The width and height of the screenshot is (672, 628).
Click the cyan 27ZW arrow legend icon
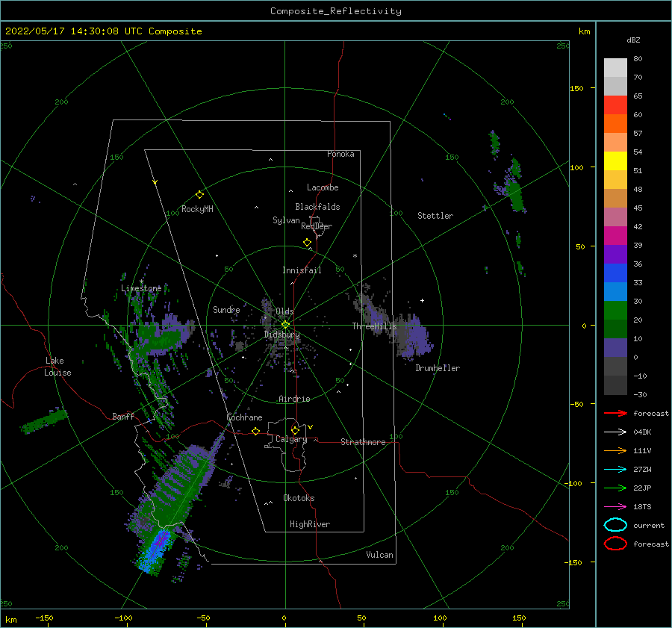pyautogui.click(x=615, y=470)
